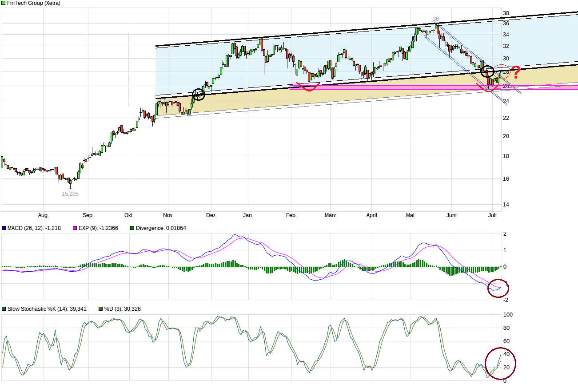578x392 pixels.
Task: Click the dark red circle on the stochastic panel
Action: click(x=501, y=364)
